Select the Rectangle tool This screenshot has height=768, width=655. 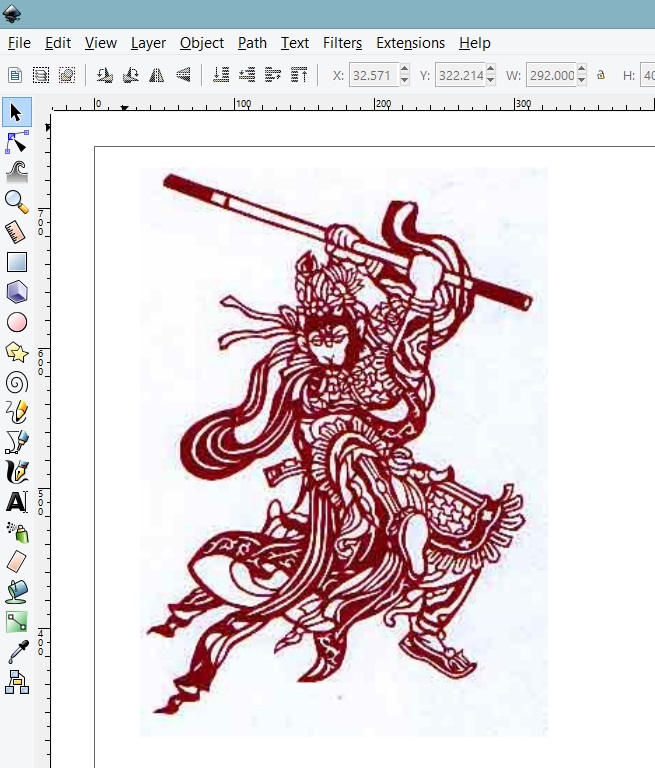(17, 262)
